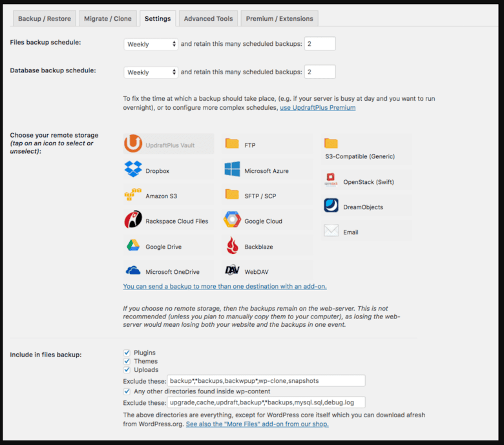
Task: Select the Backblaze flame icon
Action: (232, 245)
